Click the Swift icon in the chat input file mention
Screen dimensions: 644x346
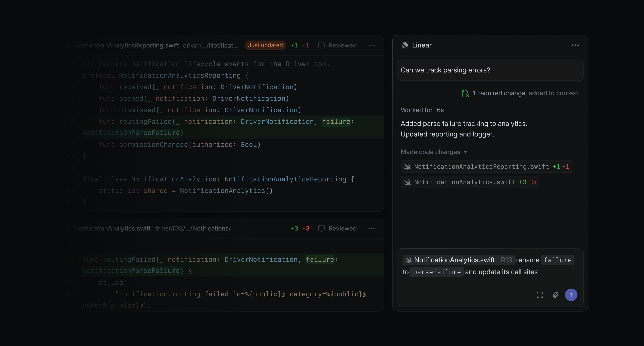(x=408, y=260)
